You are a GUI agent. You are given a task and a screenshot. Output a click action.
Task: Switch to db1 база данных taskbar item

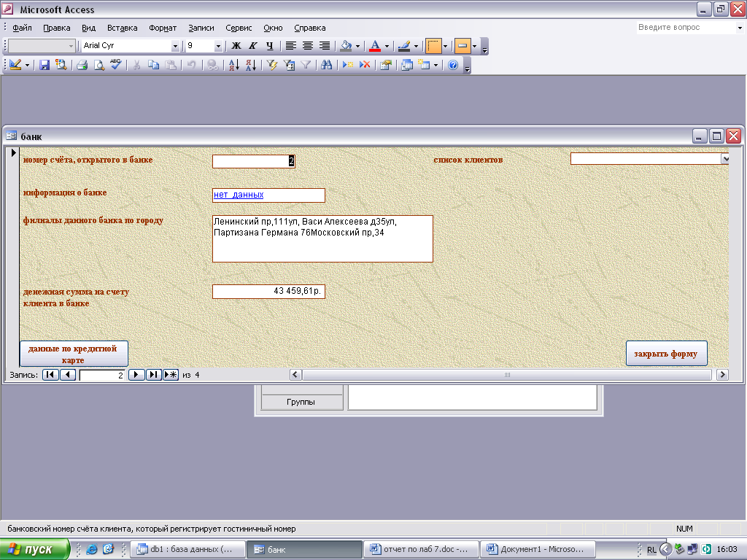pyautogui.click(x=187, y=550)
